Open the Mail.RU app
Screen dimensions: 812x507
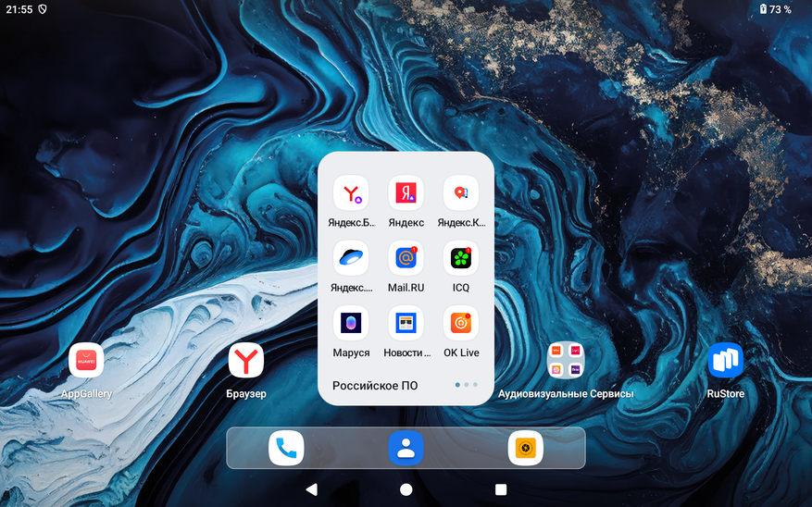click(x=406, y=258)
